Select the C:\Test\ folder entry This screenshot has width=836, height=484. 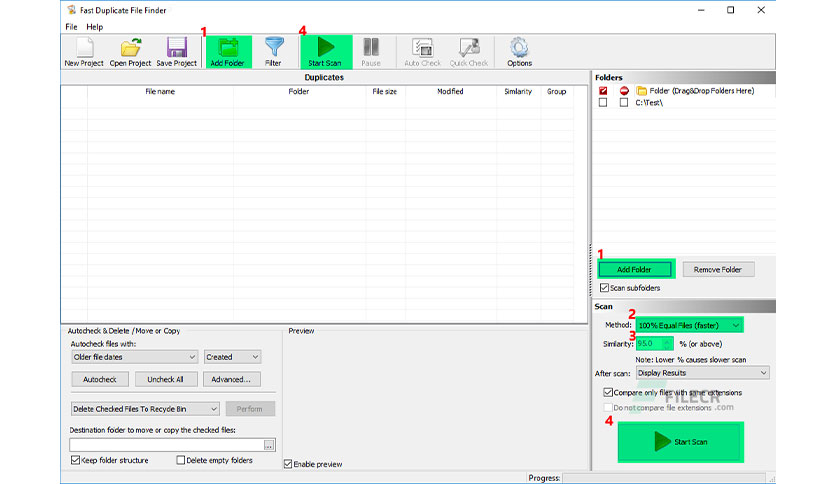649,102
